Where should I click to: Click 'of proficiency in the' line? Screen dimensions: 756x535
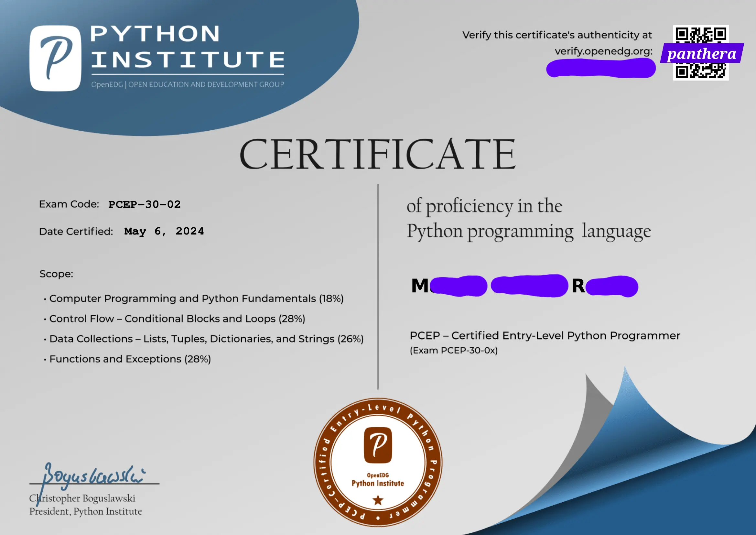[x=484, y=206]
